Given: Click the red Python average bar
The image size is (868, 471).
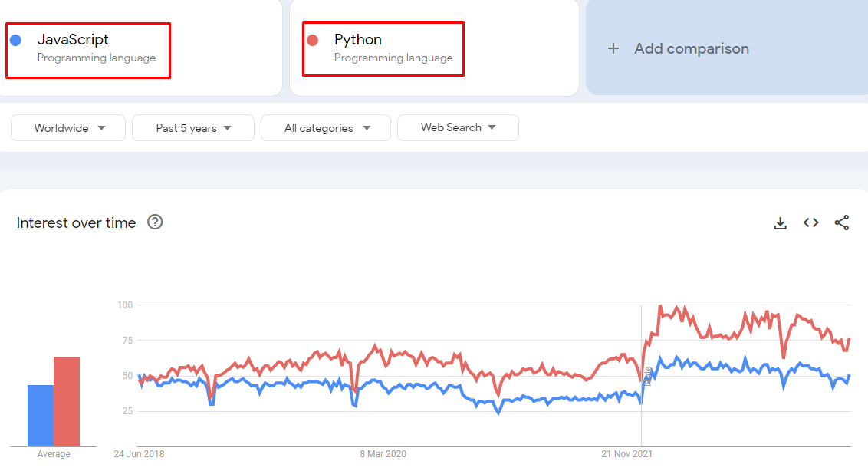Looking at the screenshot, I should (x=67, y=401).
